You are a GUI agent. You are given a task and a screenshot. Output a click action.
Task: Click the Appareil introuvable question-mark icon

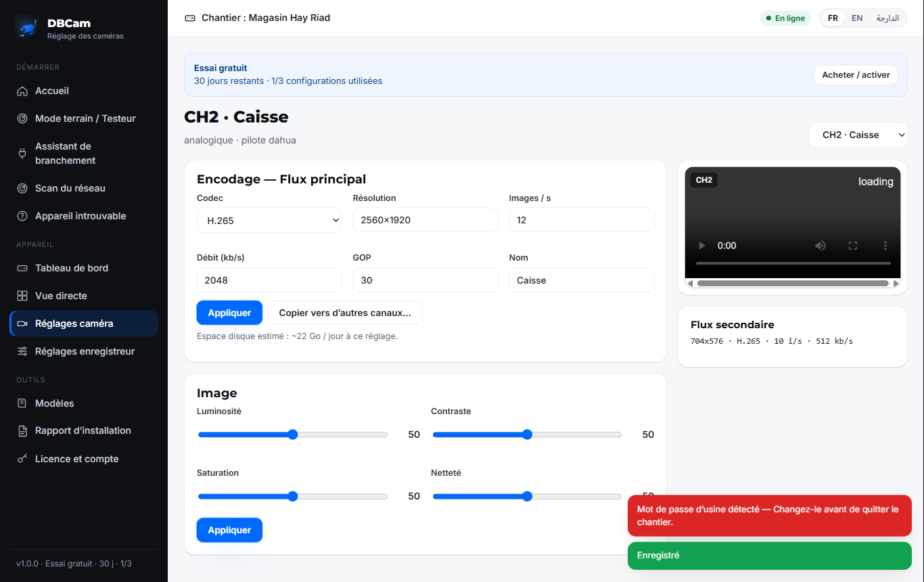click(22, 217)
